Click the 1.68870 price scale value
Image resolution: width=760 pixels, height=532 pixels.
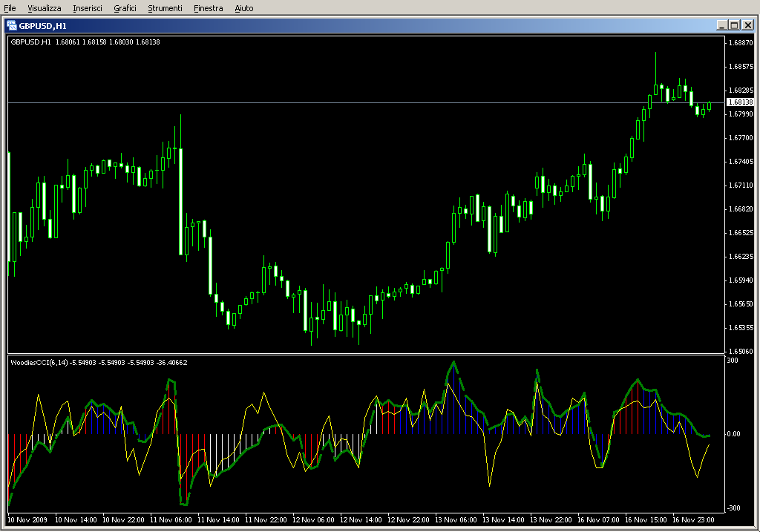[741, 42]
